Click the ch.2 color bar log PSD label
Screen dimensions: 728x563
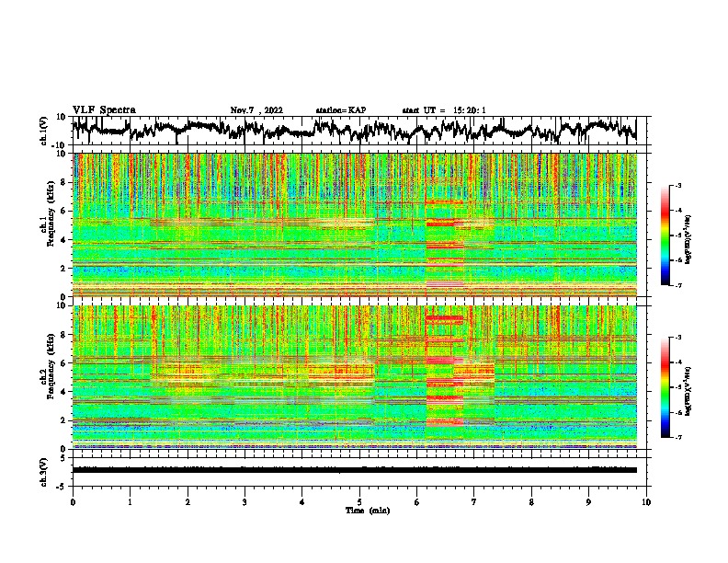tap(688, 392)
